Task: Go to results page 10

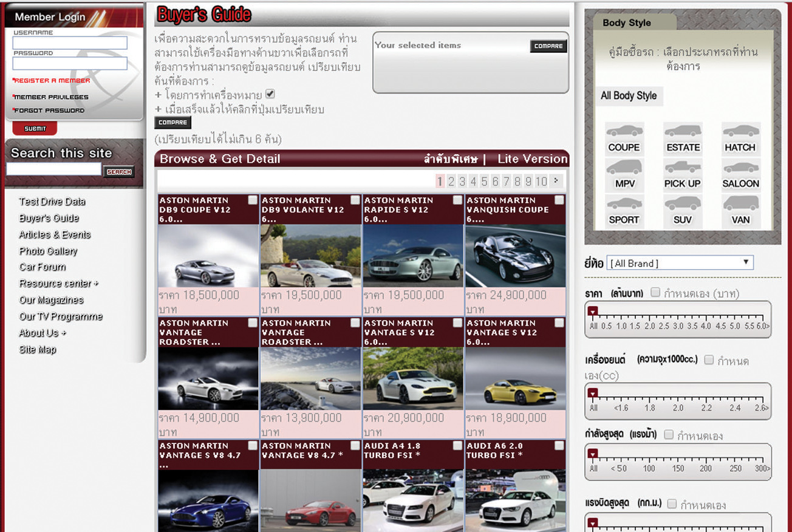Action: (x=541, y=181)
